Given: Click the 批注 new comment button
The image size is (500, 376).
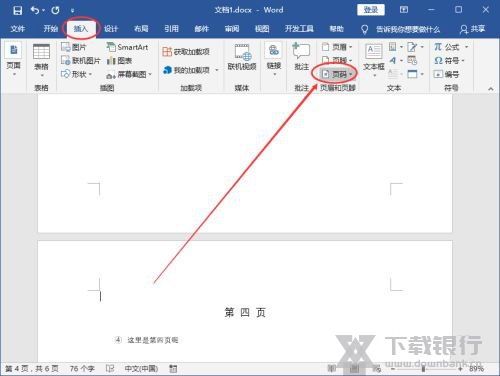Looking at the screenshot, I should [x=301, y=57].
